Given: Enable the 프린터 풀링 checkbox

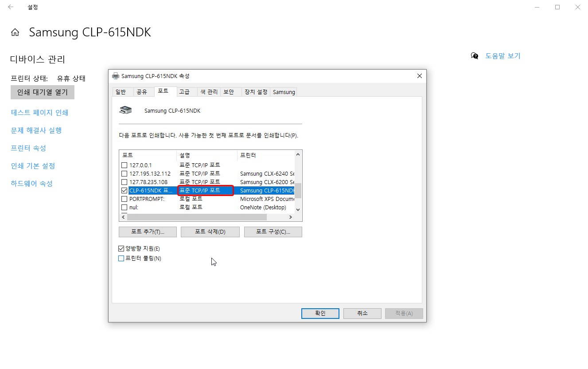Looking at the screenshot, I should click(121, 258).
